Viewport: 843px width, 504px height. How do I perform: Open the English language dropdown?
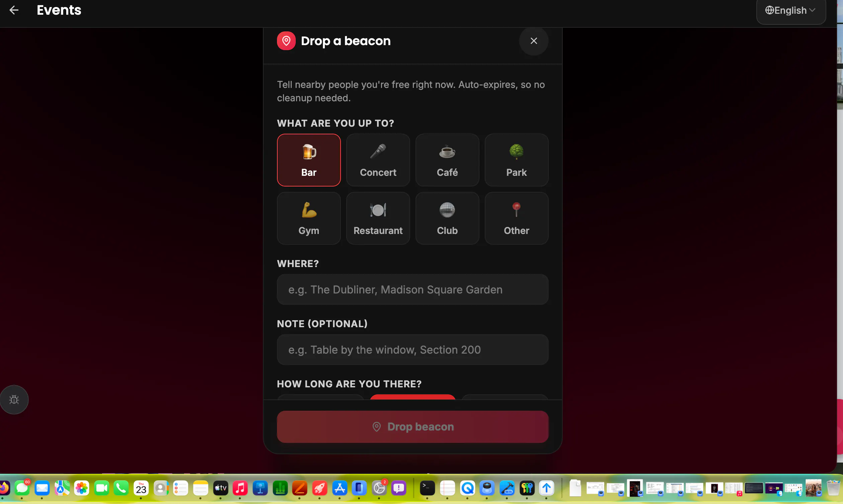pos(791,11)
